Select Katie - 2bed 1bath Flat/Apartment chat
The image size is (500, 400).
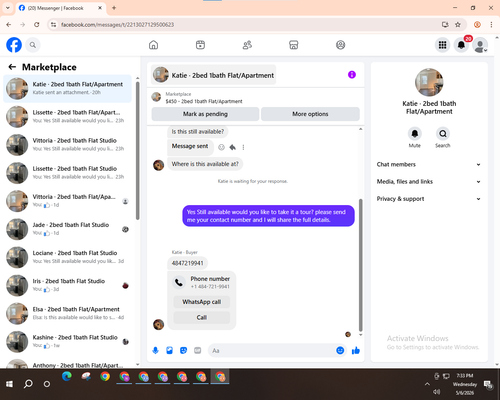[x=67, y=88]
